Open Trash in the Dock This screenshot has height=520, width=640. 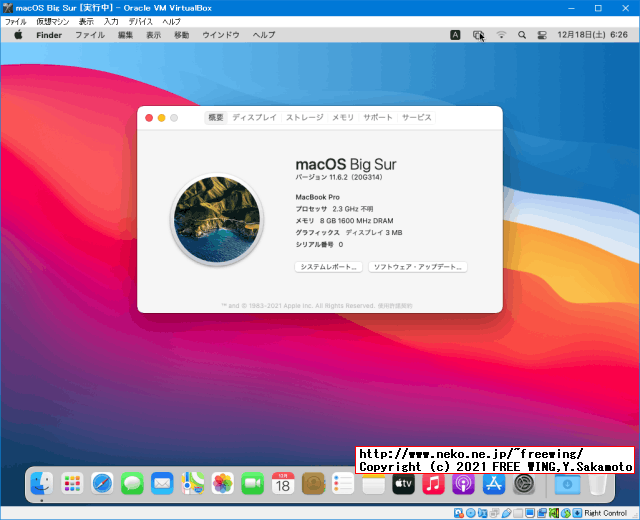(x=598, y=484)
